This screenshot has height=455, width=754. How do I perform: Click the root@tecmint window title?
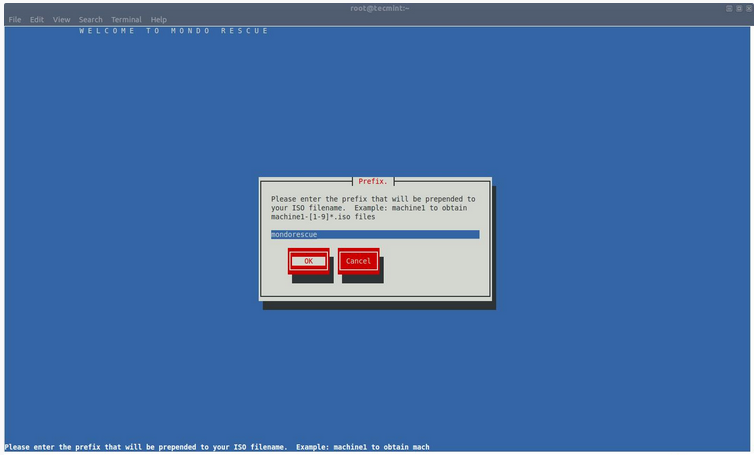[x=379, y=8]
